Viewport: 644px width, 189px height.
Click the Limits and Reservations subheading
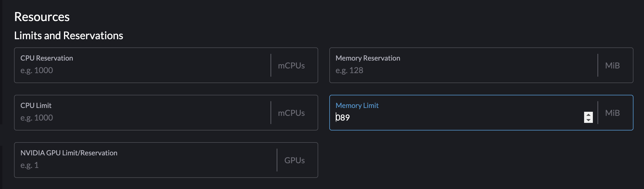[69, 35]
